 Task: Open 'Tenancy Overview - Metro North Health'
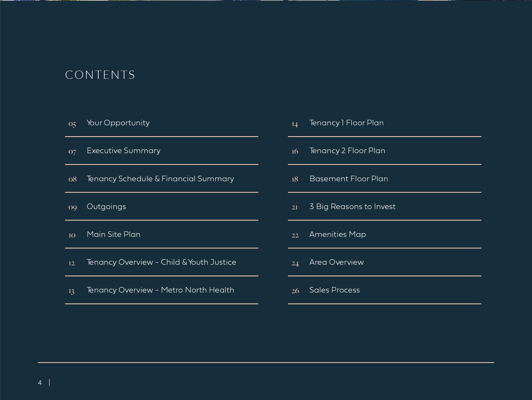[x=160, y=290]
